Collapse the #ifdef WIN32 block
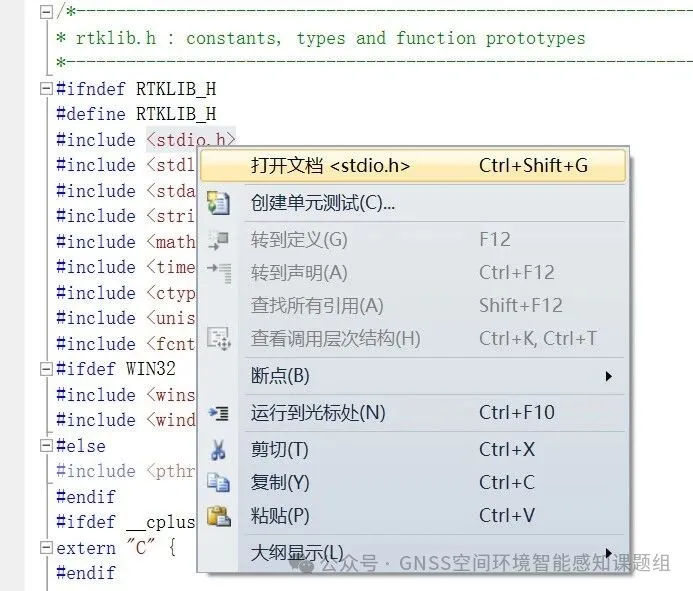The height and width of the screenshot is (591, 693). (x=45, y=369)
